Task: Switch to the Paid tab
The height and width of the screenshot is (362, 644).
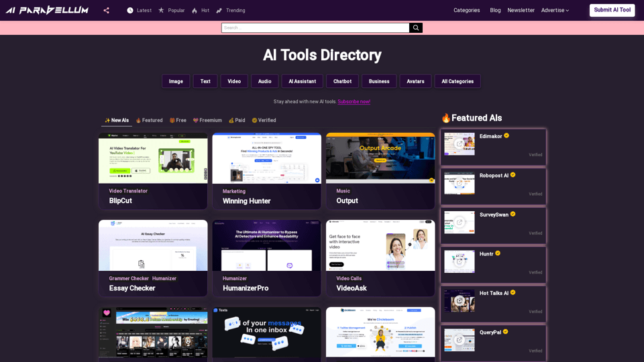Action: tap(237, 120)
